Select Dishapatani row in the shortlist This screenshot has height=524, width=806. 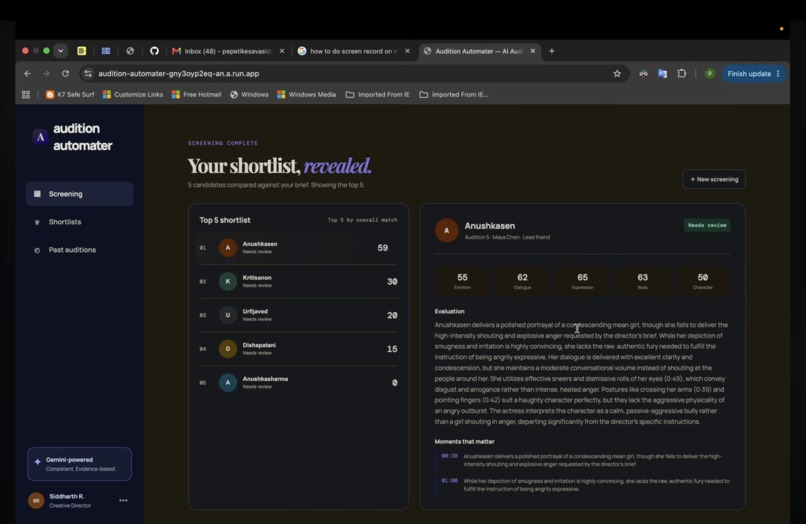pyautogui.click(x=298, y=349)
